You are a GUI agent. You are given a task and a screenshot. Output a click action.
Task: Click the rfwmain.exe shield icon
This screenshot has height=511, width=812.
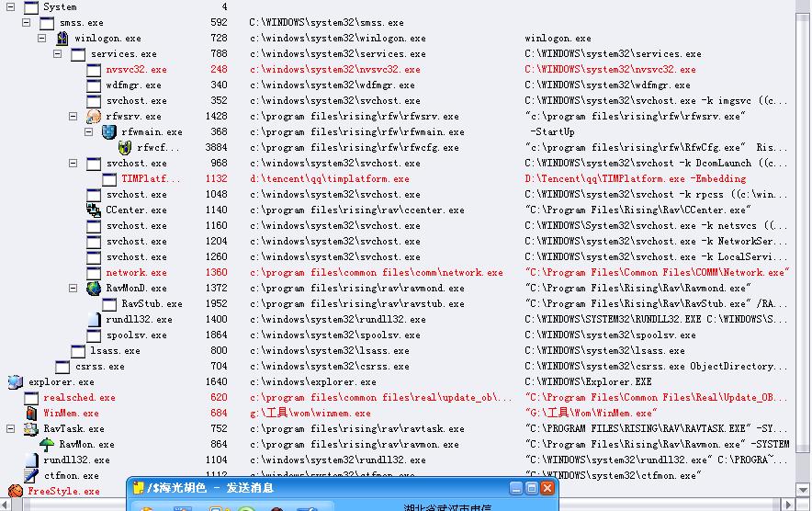[109, 132]
